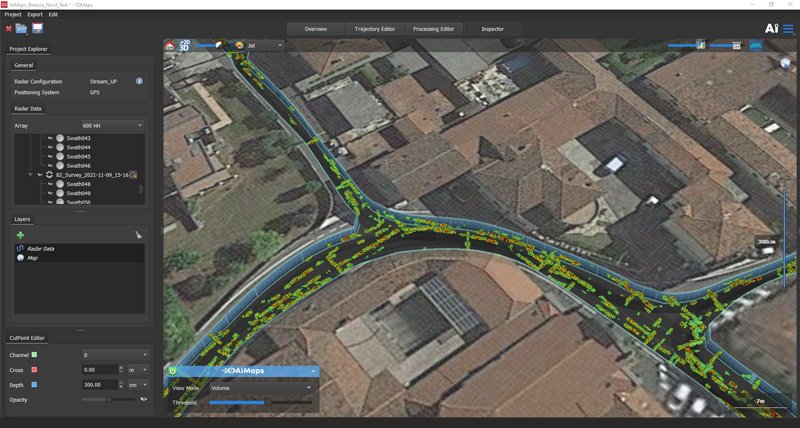Open the View Mode Volume dropdown

(x=261, y=388)
